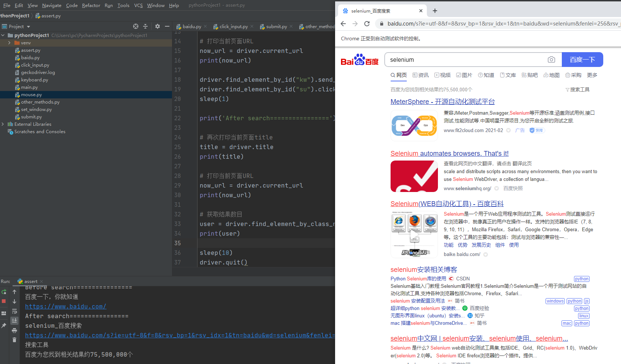Open the Refactor menu
The image size is (621, 364).
pyautogui.click(x=91, y=5)
